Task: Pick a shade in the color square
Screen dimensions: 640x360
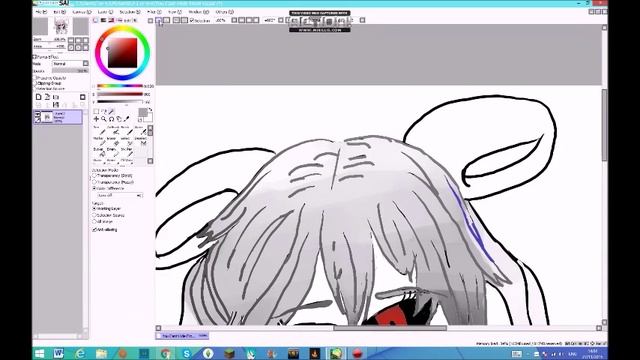Action: (122, 53)
